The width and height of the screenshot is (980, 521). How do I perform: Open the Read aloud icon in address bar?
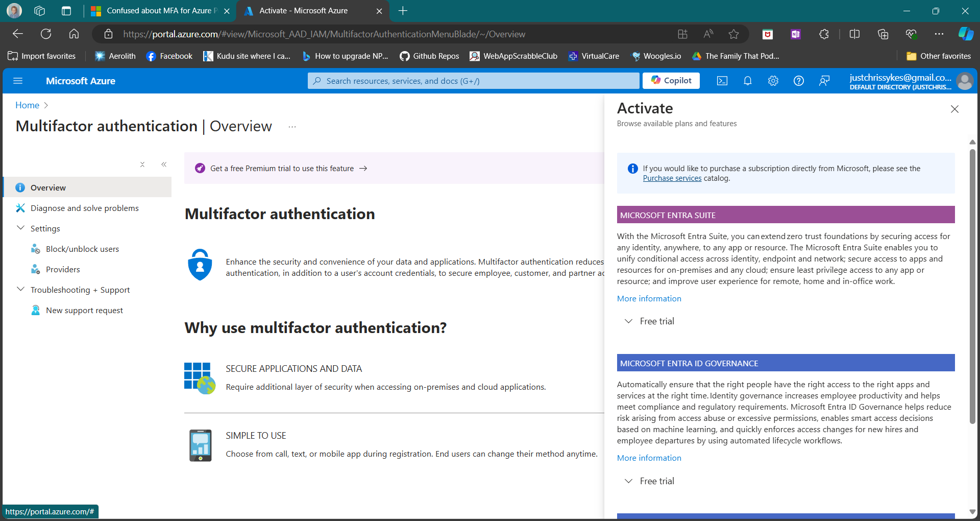[708, 34]
